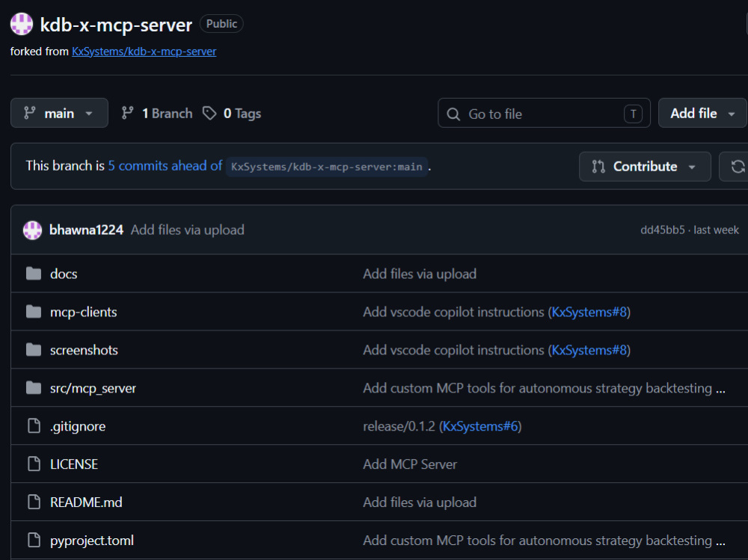Click the bhawna1224 avatar in commit row
Image resolution: width=748 pixels, height=560 pixels.
pyautogui.click(x=32, y=230)
